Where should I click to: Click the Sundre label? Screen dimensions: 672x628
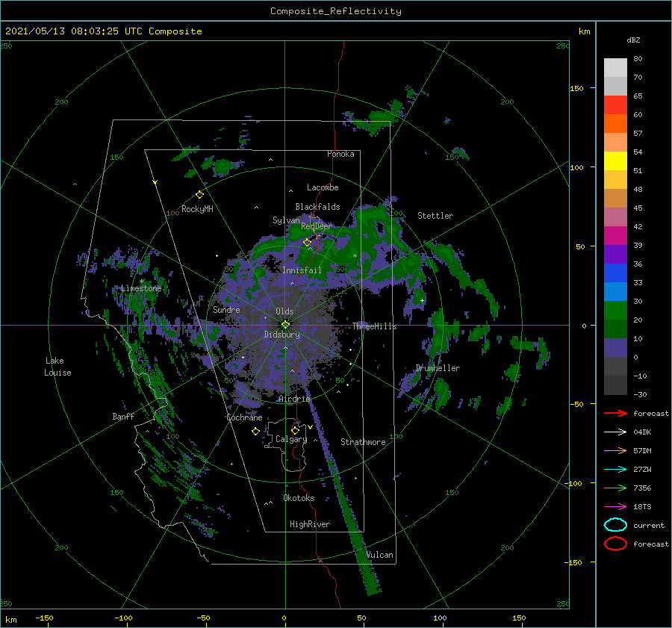pos(226,309)
